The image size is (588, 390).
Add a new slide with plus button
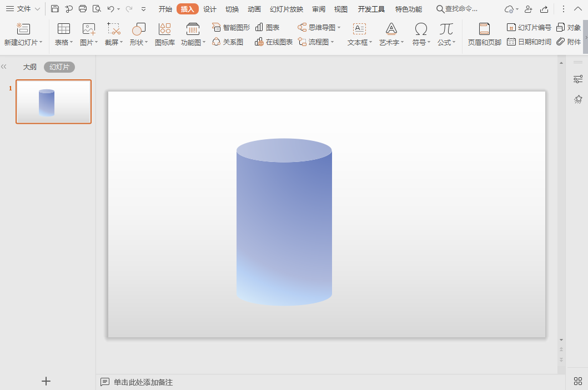[47, 381]
